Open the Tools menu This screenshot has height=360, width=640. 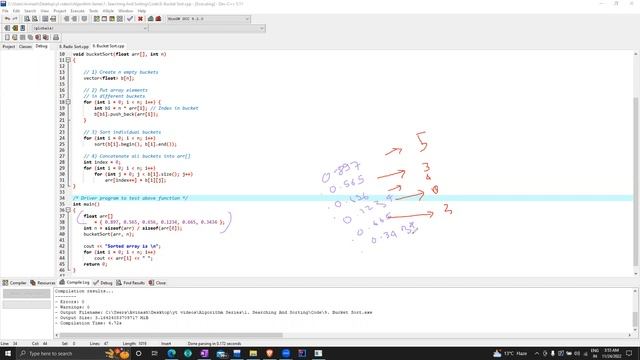pyautogui.click(x=93, y=11)
